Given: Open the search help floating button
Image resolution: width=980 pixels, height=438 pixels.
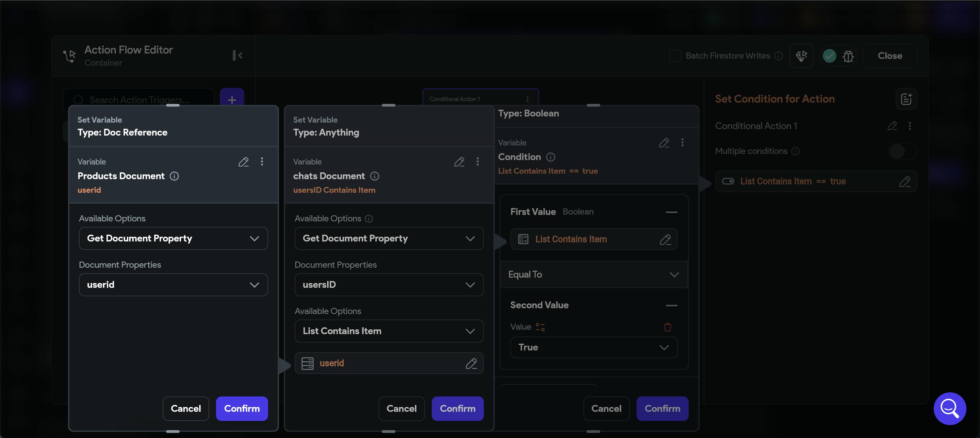Looking at the screenshot, I should 950,409.
